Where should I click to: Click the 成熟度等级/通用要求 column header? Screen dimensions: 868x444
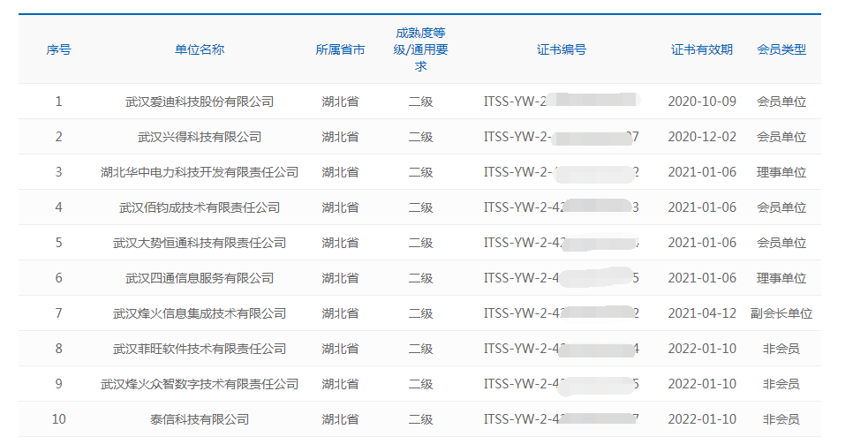[420, 49]
